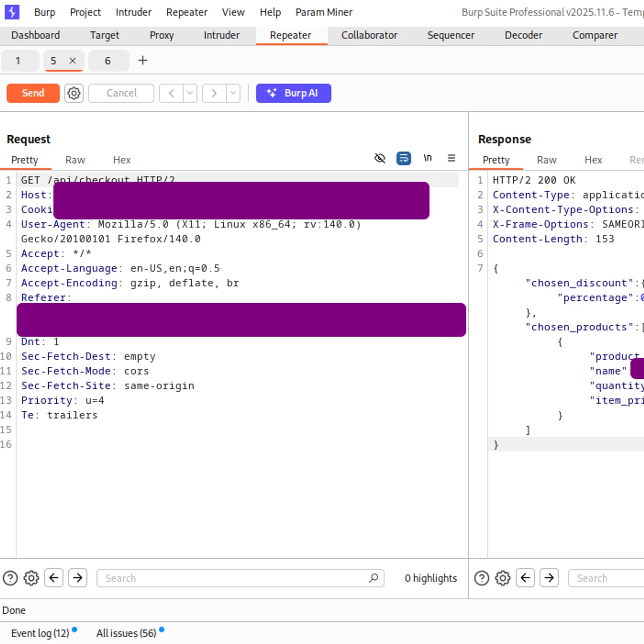Go forward to next request in history

[x=214, y=93]
